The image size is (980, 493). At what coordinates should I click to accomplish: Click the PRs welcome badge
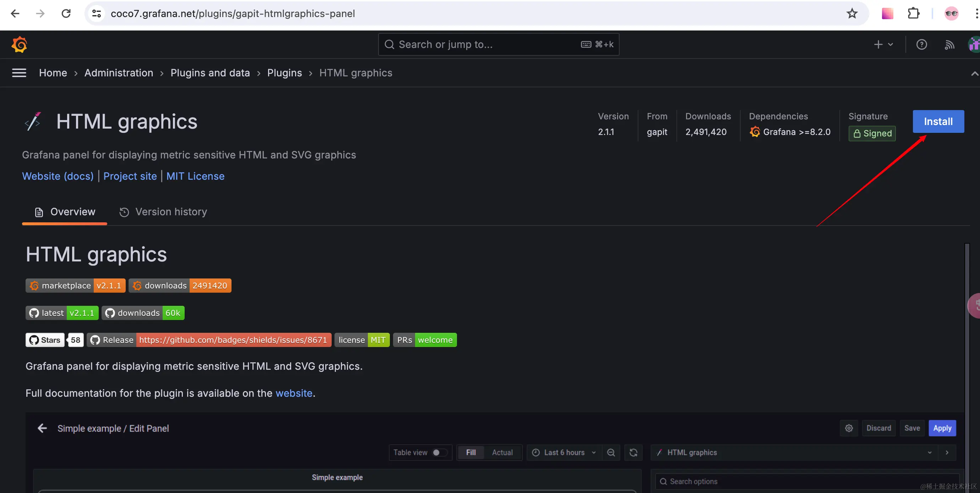tap(425, 340)
